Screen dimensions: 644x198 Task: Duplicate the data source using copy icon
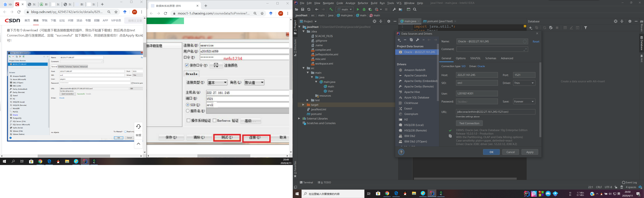pos(411,40)
